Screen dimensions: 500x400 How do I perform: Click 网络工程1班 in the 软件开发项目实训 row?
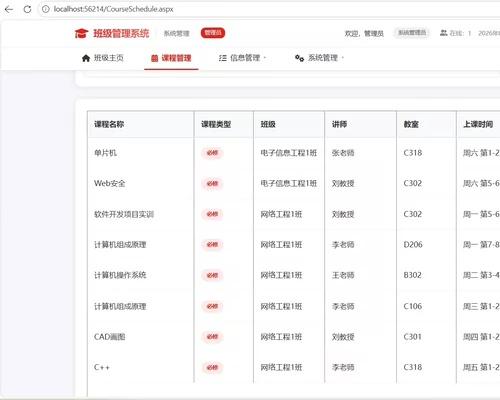pos(281,214)
